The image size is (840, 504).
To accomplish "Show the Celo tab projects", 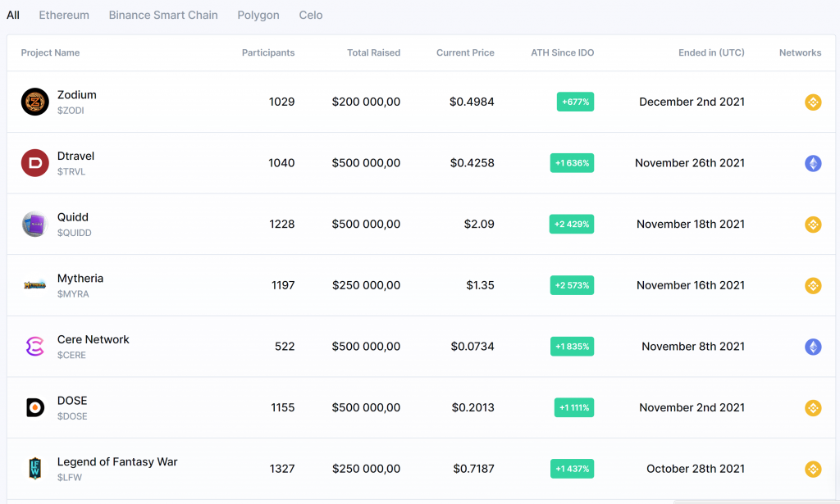I will click(x=311, y=15).
